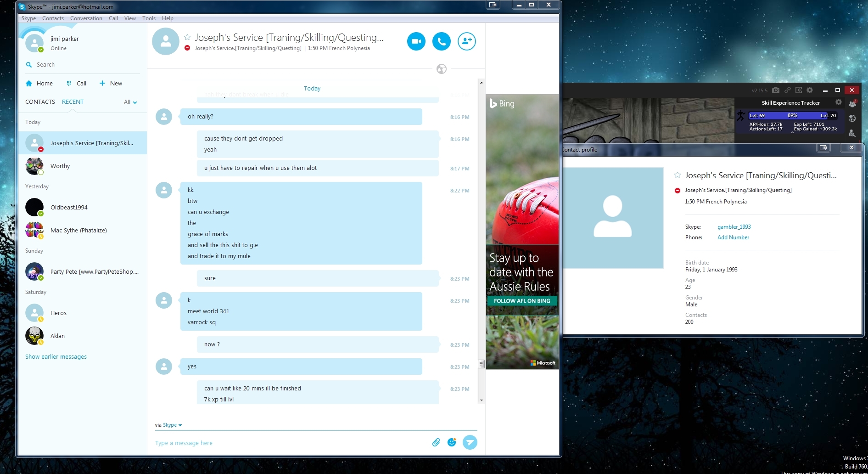The image size is (868, 474).
Task: Click the New plus button in the sidebar
Action: click(111, 83)
